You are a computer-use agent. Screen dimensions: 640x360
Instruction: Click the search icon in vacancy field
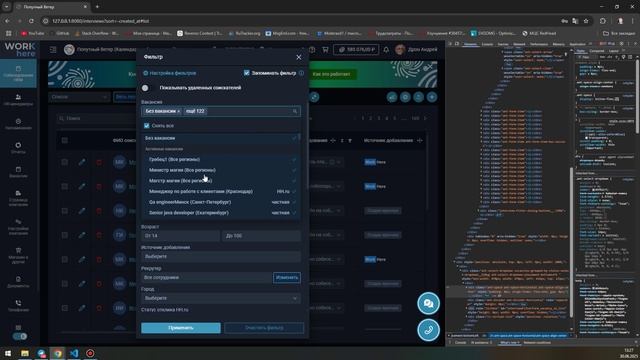[x=295, y=111]
